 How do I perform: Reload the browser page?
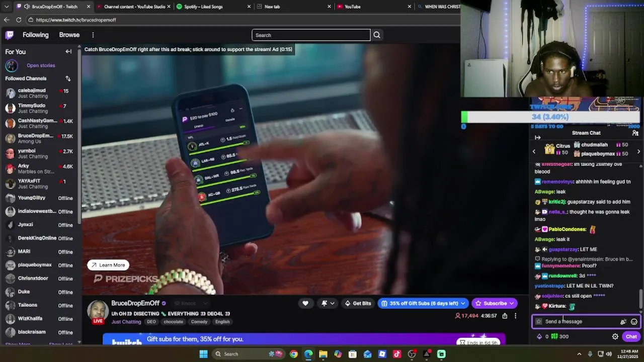pyautogui.click(x=19, y=20)
